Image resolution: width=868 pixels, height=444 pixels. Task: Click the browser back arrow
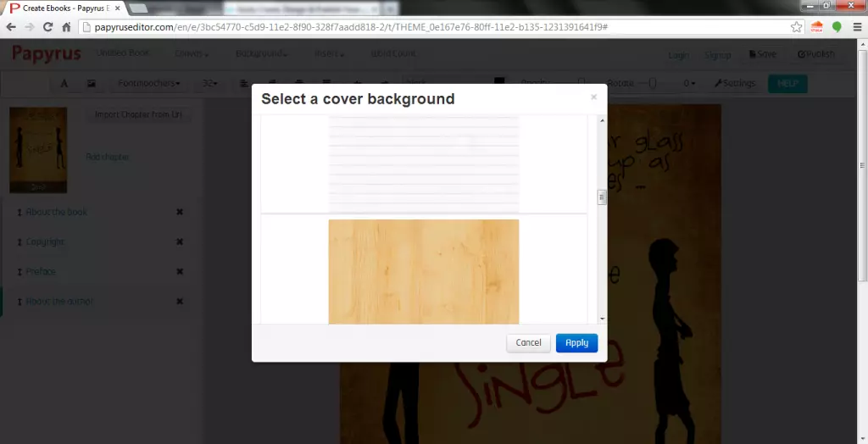[x=11, y=27]
